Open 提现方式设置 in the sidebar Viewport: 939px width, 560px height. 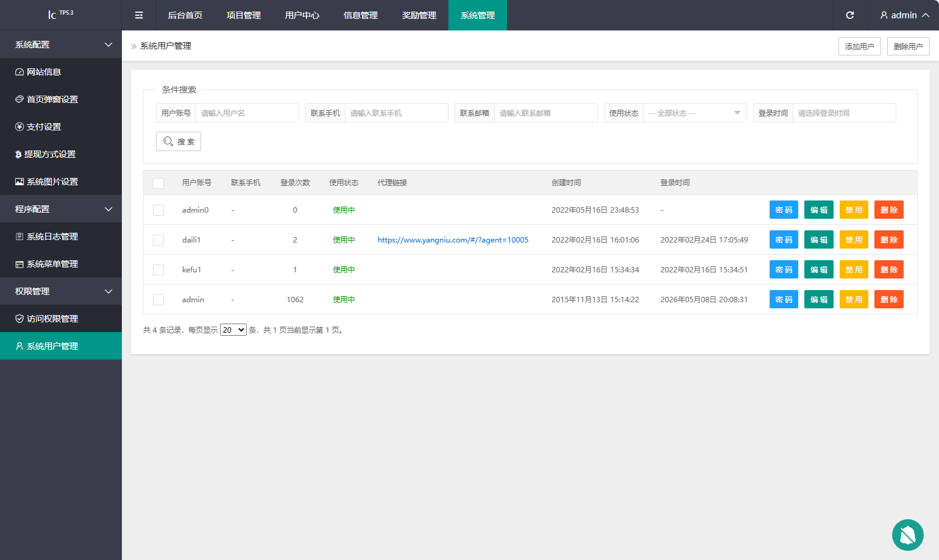click(x=61, y=154)
